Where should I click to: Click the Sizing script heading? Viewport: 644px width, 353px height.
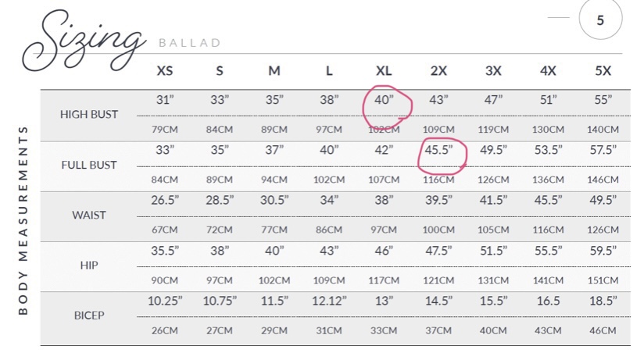point(84,41)
